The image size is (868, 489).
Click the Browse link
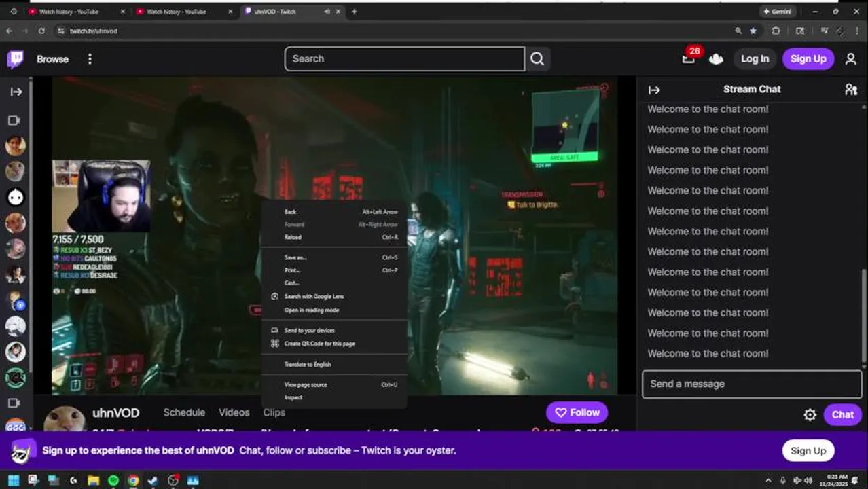[x=52, y=59]
